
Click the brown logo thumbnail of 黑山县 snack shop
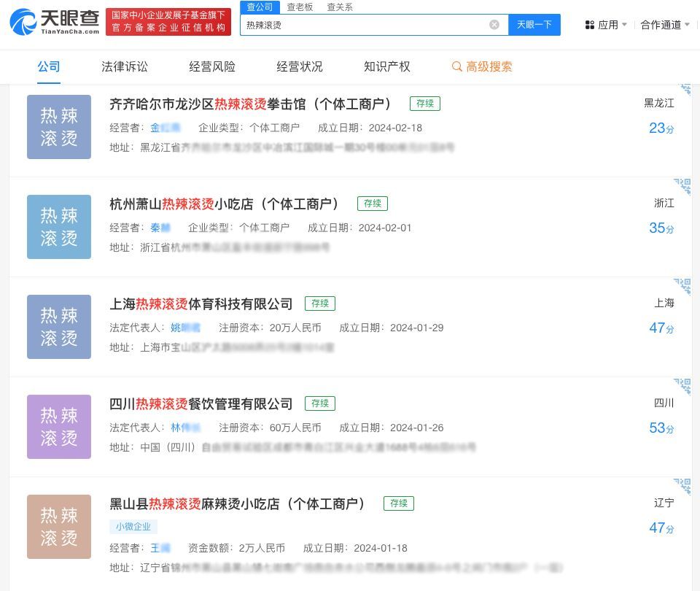click(59, 527)
